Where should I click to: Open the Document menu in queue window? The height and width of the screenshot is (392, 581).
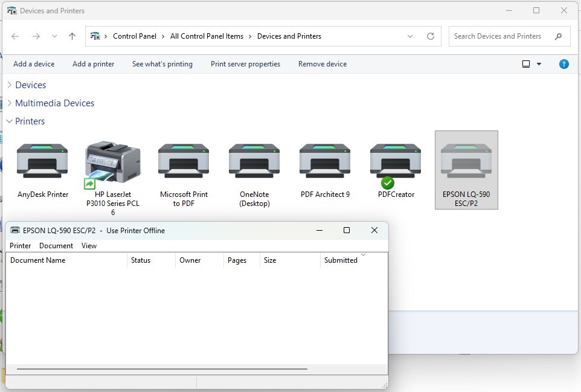point(56,246)
